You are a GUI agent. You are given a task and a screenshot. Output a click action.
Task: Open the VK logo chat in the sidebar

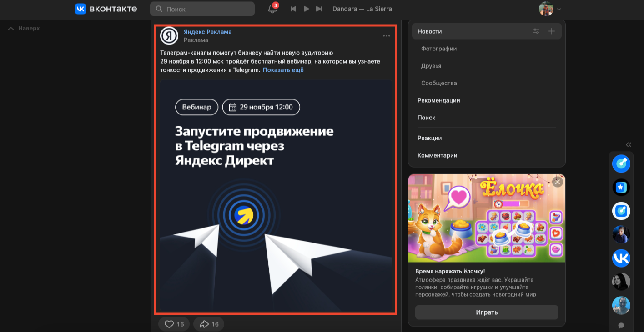click(621, 258)
